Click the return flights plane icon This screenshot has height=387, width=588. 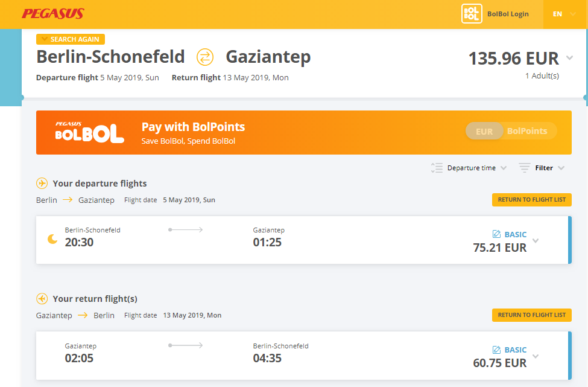(42, 299)
